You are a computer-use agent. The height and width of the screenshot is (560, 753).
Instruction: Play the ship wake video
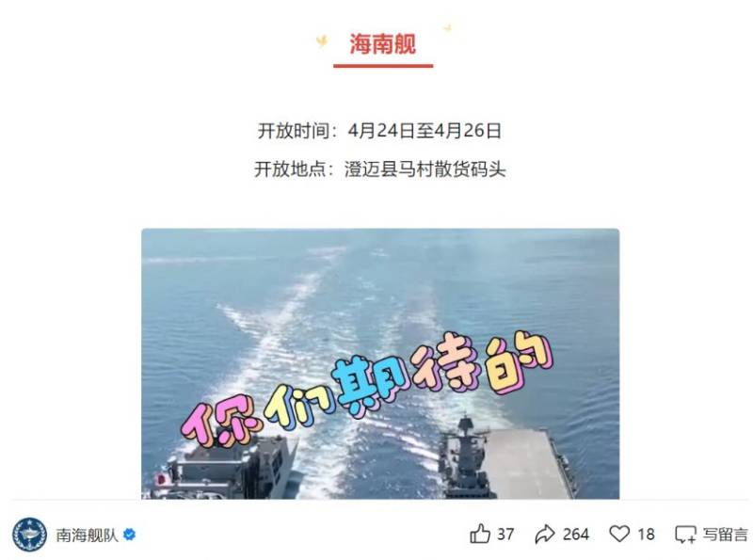380,363
